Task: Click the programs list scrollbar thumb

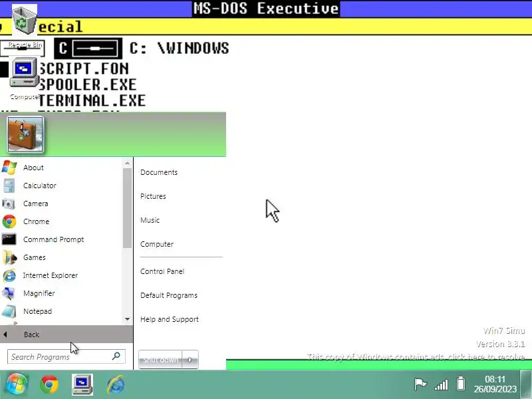Action: click(x=127, y=208)
